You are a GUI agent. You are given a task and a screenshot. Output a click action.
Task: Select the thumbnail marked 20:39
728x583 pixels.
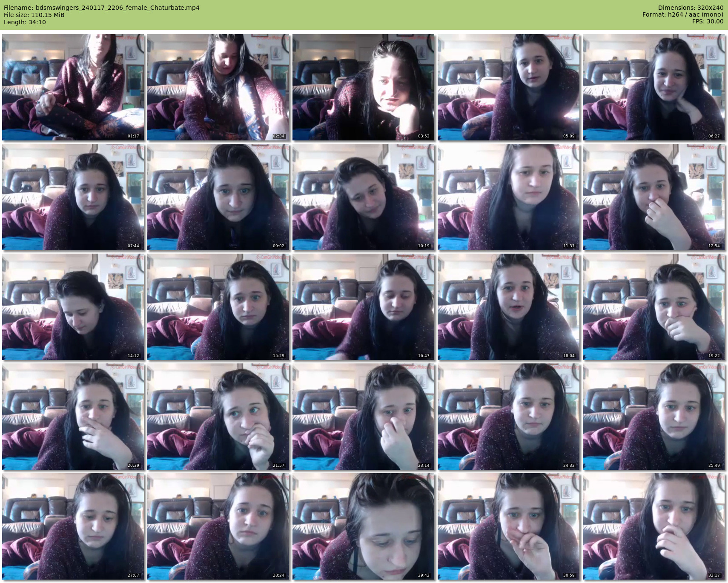click(73, 417)
